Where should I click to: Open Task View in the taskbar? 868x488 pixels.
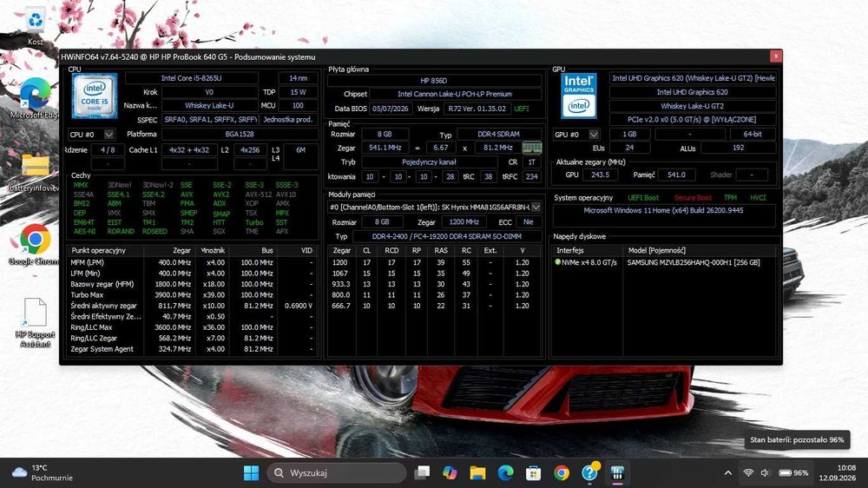pos(422,473)
